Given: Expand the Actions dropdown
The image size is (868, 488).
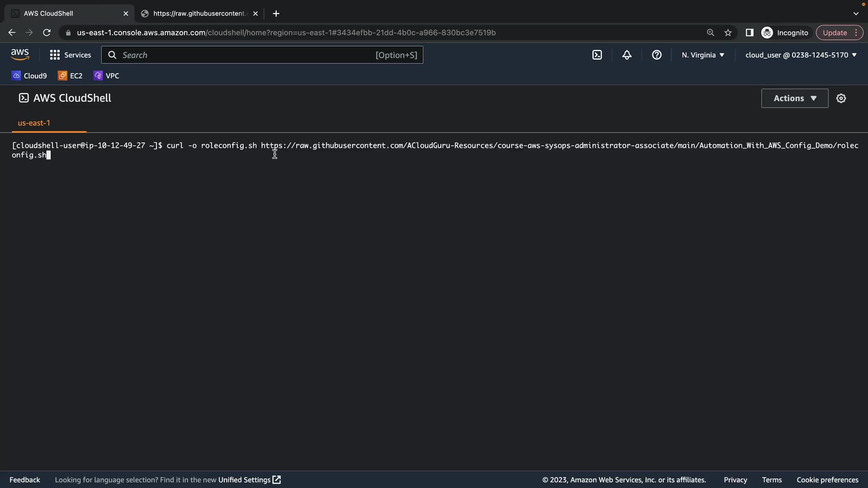Looking at the screenshot, I should 794,99.
